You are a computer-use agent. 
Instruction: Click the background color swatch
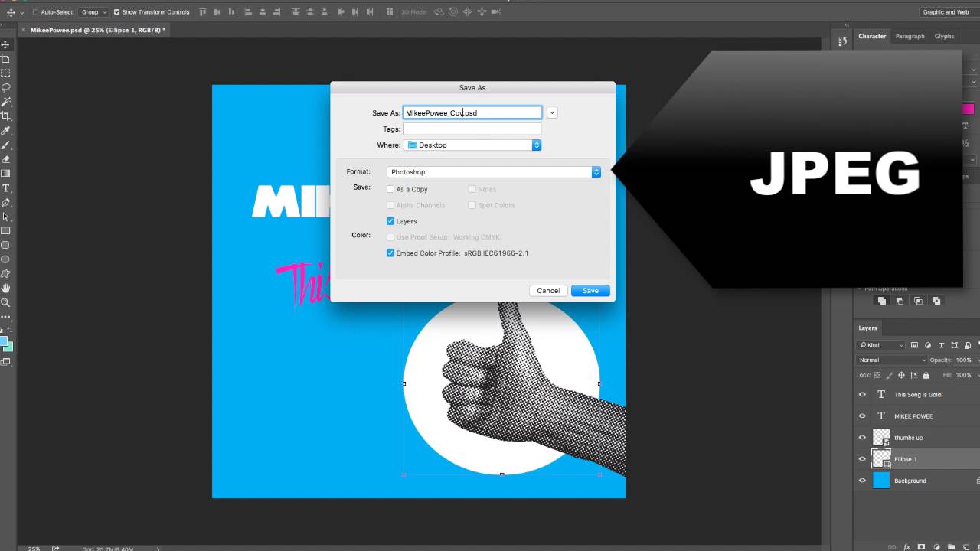coord(8,347)
